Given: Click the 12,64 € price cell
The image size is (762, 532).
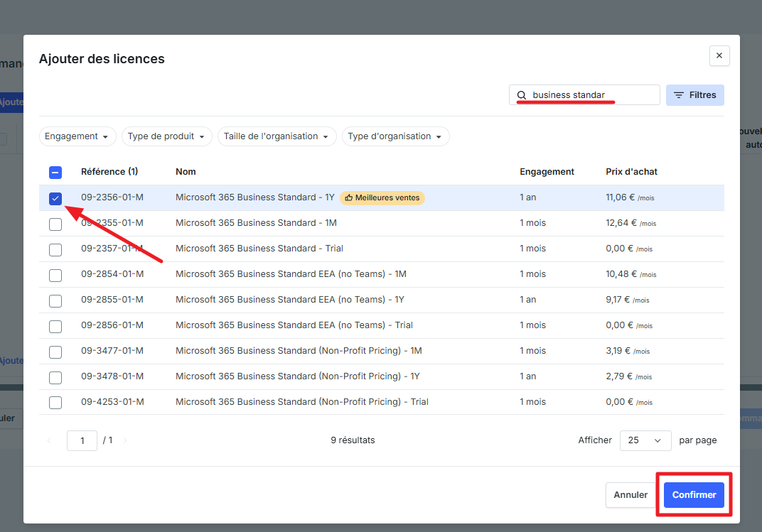Looking at the screenshot, I should tap(630, 223).
